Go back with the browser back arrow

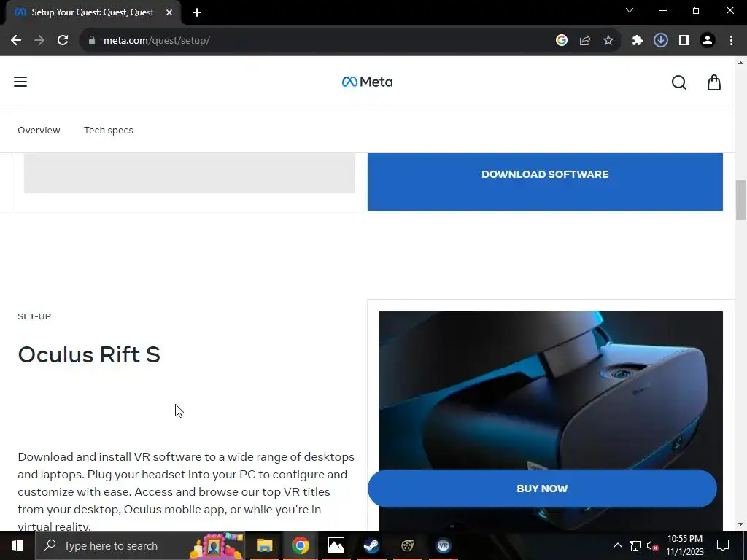coord(16,41)
